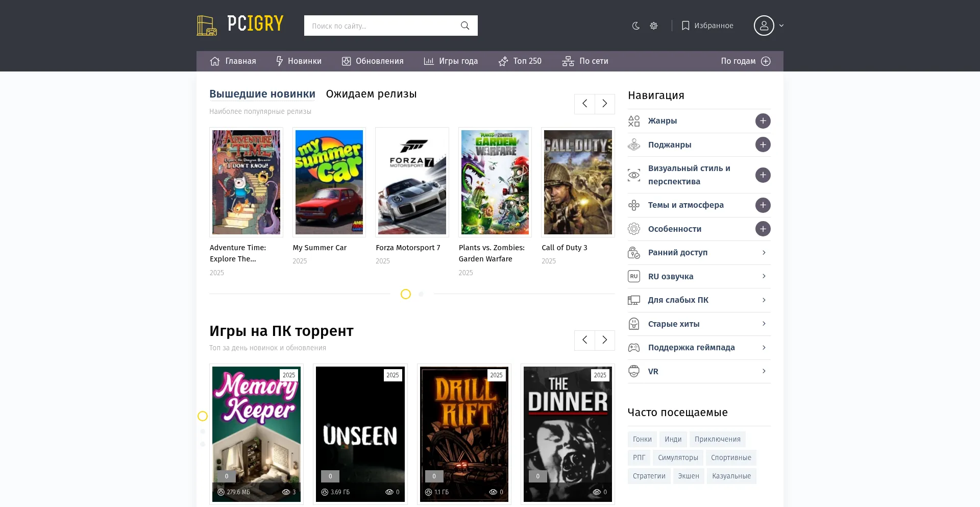Click the gamepad icon next to Поддержка геймпада

634,347
